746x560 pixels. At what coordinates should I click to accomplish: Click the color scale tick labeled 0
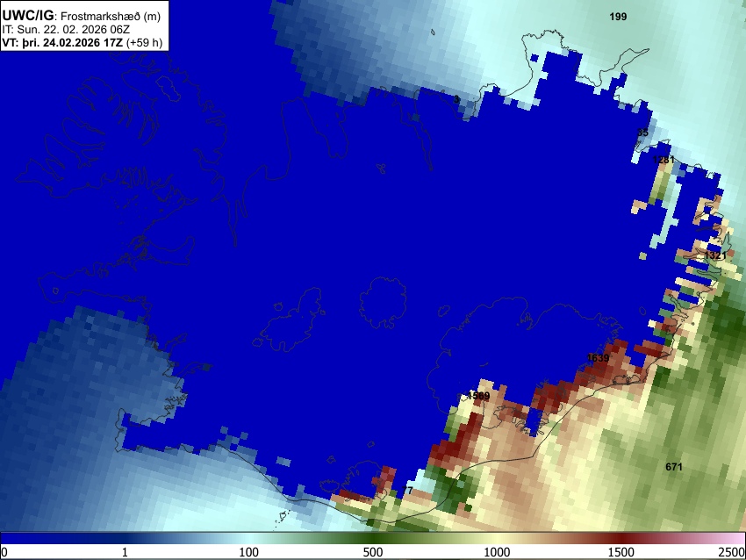(4, 552)
